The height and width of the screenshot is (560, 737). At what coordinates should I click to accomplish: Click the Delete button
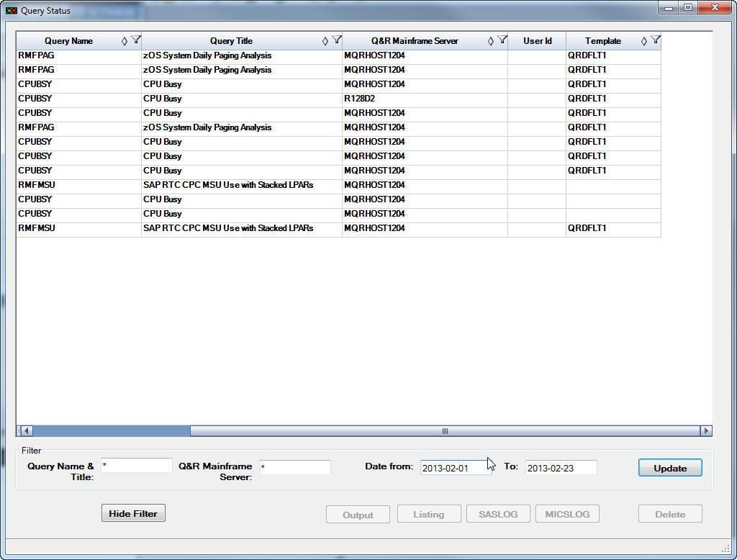point(670,514)
